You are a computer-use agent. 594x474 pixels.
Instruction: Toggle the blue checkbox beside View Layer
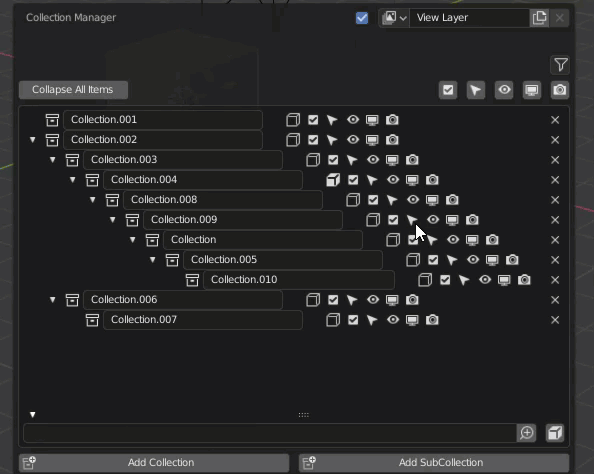[x=362, y=18]
